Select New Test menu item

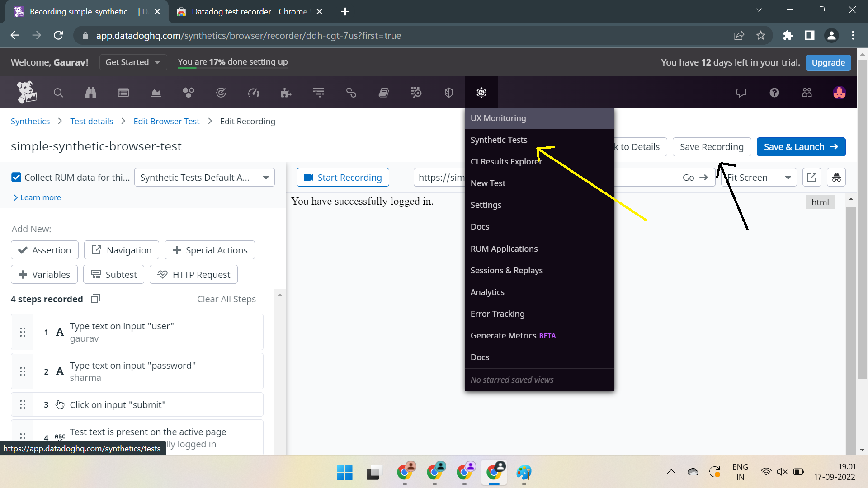pyautogui.click(x=539, y=183)
